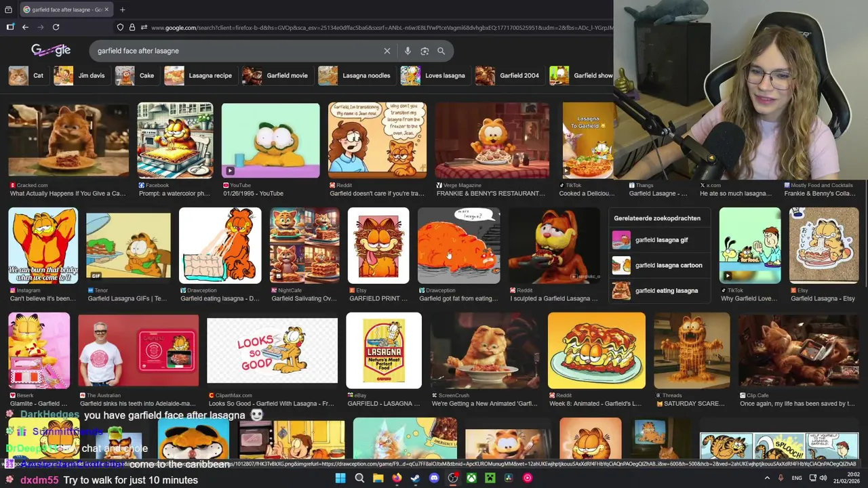Open Drawception Garfield got fat image
Screen dimensions: 868x488
459,245
